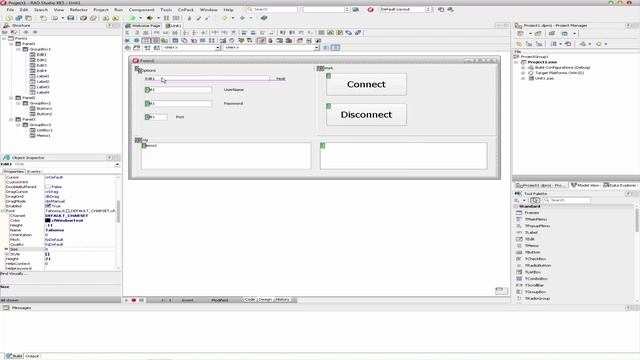
Task: Switch to the History tab
Action: pos(282,300)
